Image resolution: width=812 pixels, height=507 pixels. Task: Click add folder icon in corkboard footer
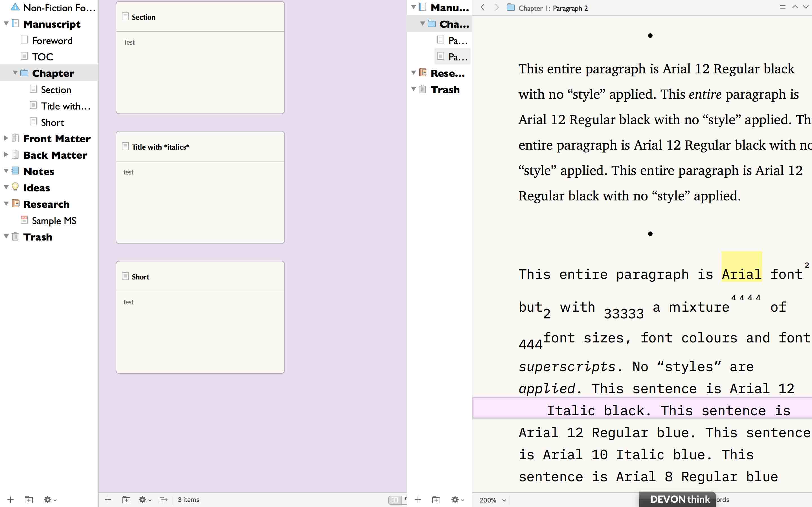point(126,500)
